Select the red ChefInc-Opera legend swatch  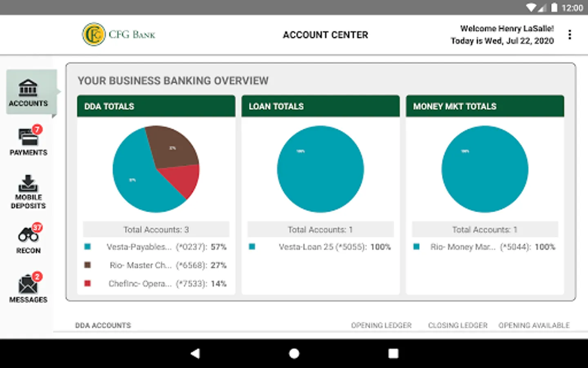[x=87, y=283]
